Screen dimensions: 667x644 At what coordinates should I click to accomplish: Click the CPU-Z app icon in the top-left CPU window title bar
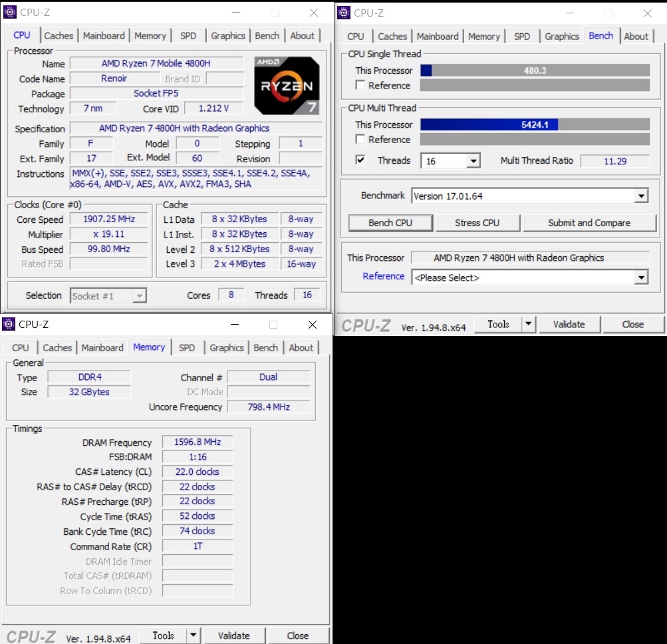tap(9, 13)
